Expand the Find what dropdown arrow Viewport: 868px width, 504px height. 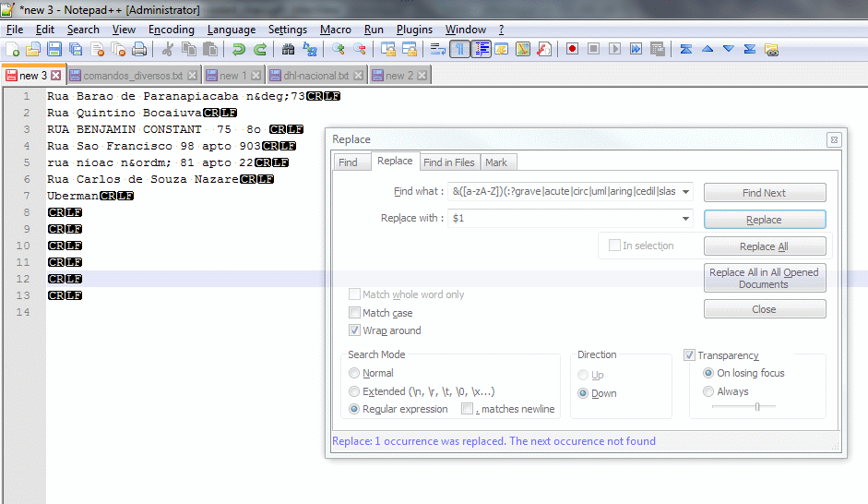[685, 192]
